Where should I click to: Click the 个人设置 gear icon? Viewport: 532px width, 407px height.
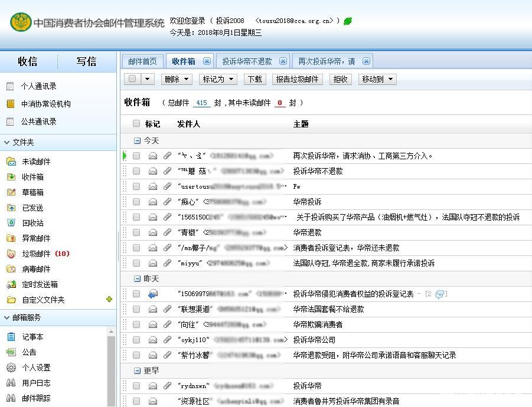click(x=11, y=367)
